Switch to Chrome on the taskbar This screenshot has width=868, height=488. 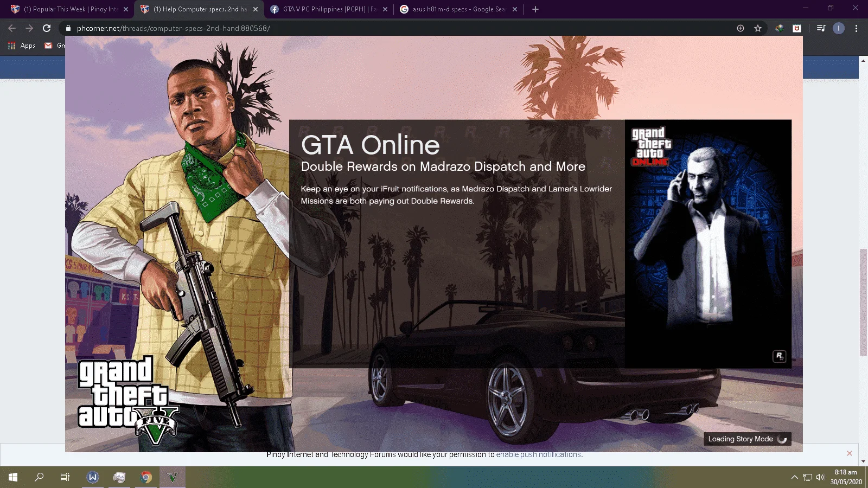(x=146, y=477)
